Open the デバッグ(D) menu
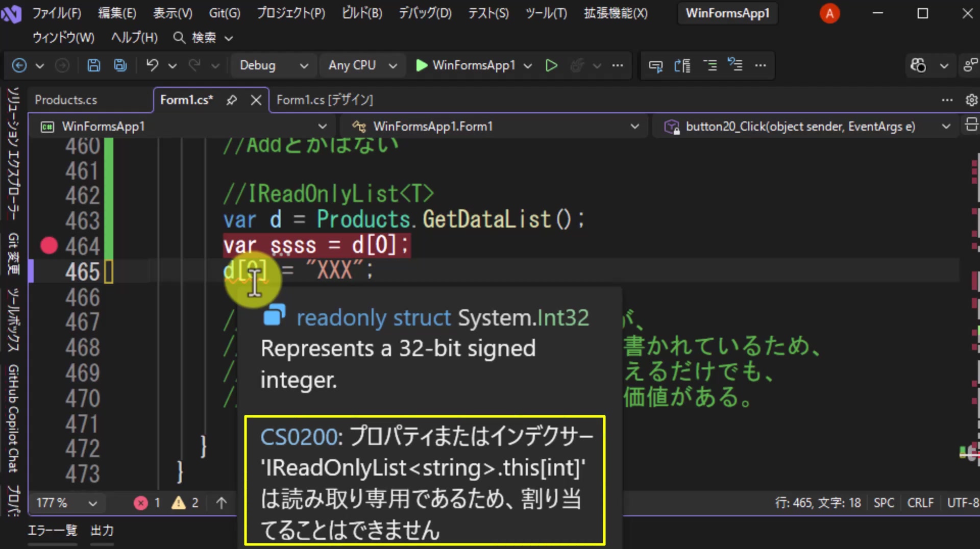The width and height of the screenshot is (980, 549). coord(425,13)
